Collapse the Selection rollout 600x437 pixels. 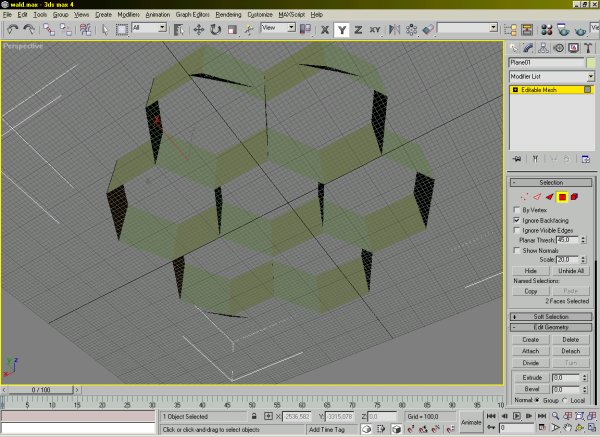coord(552,183)
